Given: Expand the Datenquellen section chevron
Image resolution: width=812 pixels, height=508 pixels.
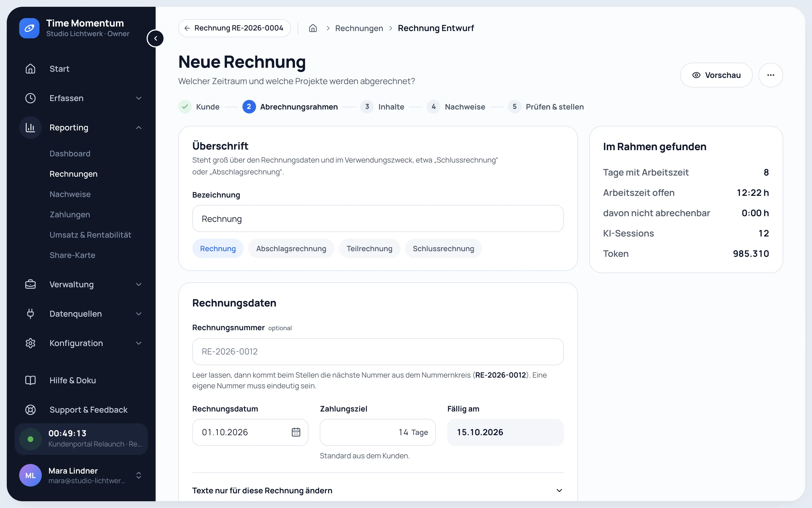Looking at the screenshot, I should (x=139, y=314).
